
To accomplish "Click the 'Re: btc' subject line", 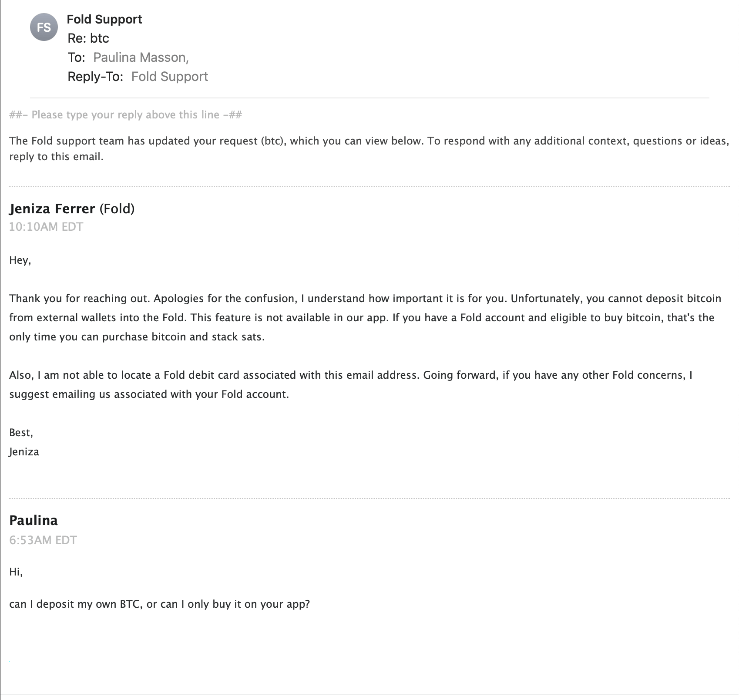I will 88,38.
